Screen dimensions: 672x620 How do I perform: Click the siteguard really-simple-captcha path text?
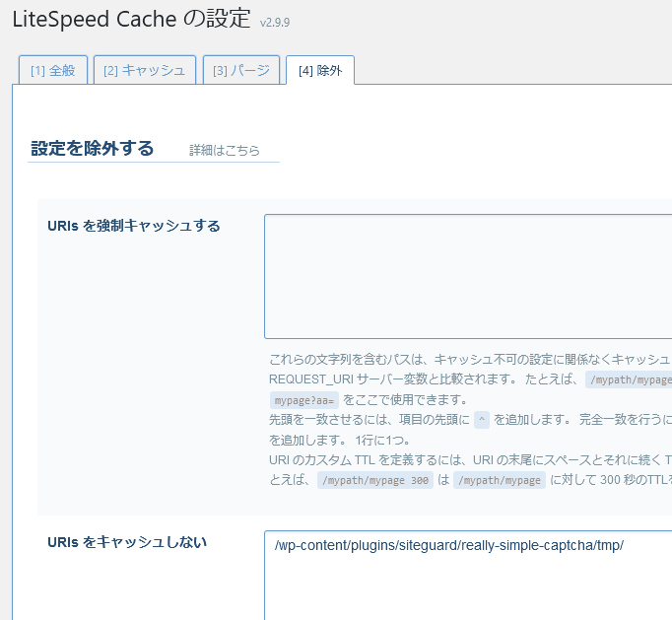tap(449, 545)
